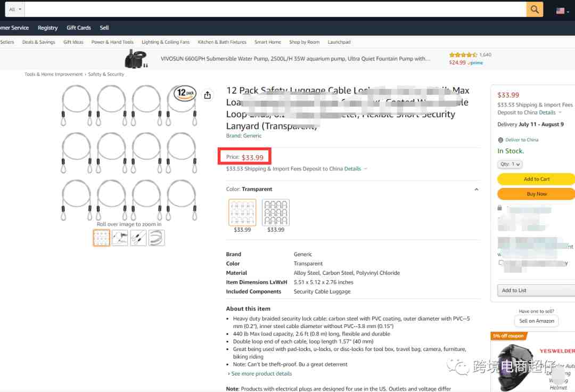Open Power & Hand Tools category
The height and width of the screenshot is (392, 575).
pos(112,42)
